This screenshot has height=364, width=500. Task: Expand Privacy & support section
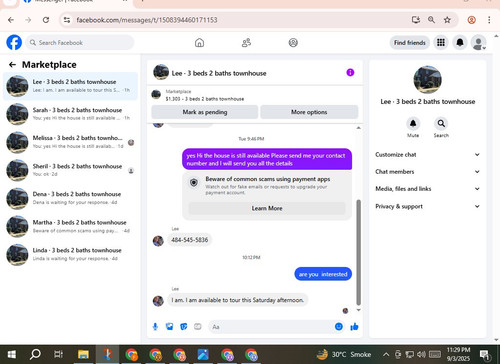(427, 206)
